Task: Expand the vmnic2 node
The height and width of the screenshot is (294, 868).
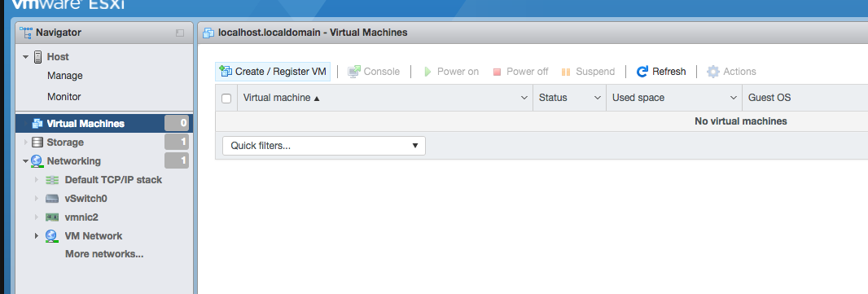Action: 37,217
